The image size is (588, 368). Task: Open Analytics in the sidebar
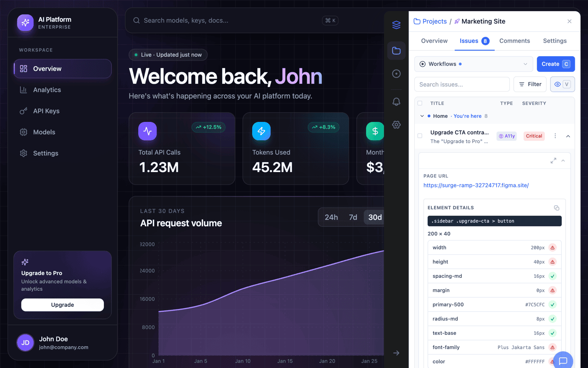(62, 90)
